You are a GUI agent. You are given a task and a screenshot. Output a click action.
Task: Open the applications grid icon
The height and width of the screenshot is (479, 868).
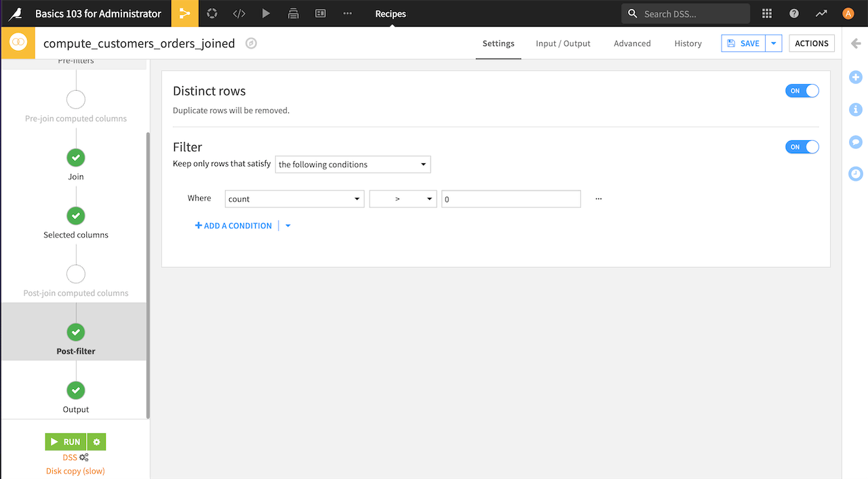tap(766, 13)
